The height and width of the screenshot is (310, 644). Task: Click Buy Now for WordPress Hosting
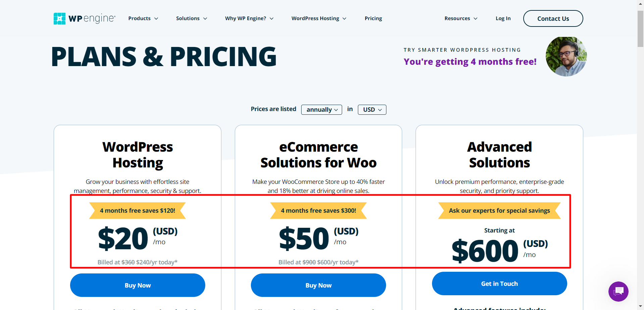[138, 285]
